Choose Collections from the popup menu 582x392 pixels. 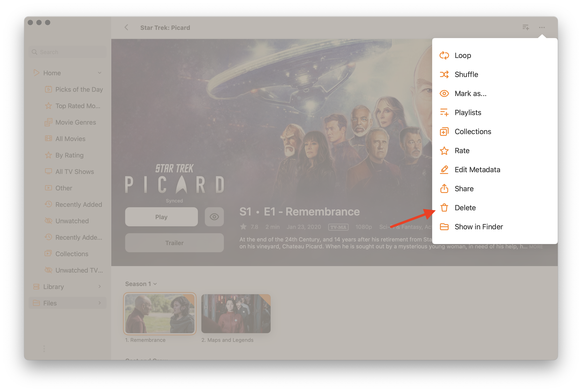click(x=473, y=132)
